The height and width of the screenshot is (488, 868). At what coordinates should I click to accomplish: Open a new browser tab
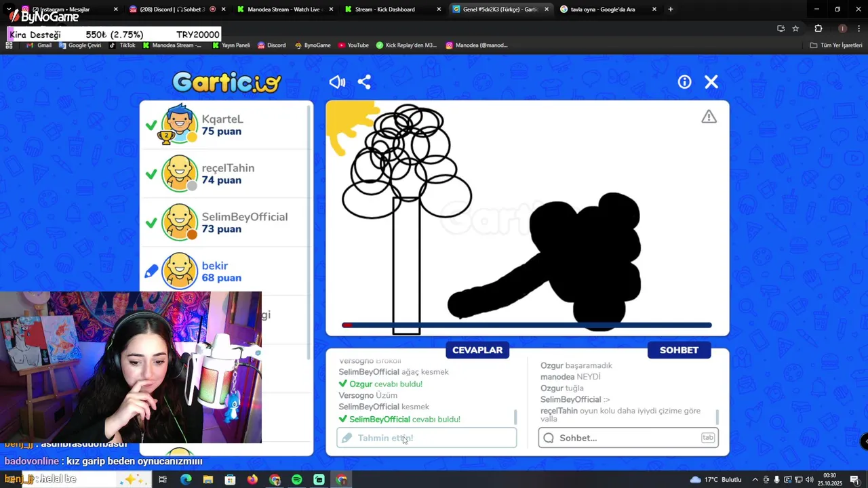[x=670, y=9]
